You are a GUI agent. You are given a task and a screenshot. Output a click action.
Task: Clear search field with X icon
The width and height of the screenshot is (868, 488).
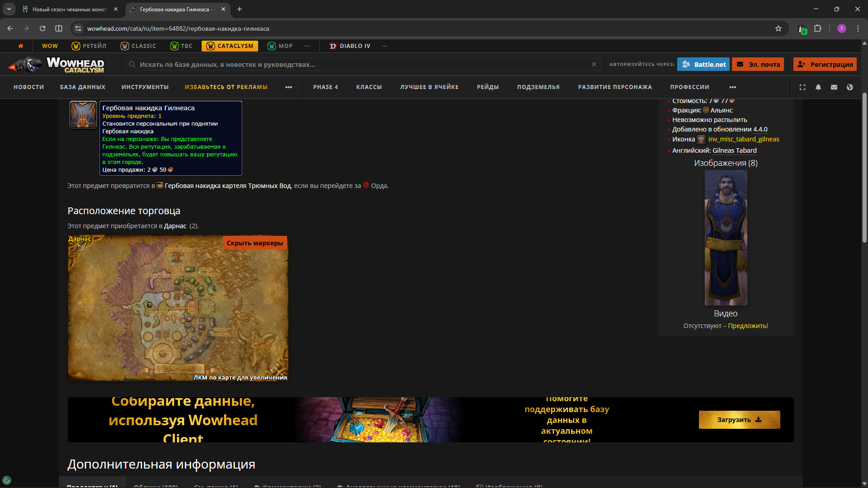(594, 65)
